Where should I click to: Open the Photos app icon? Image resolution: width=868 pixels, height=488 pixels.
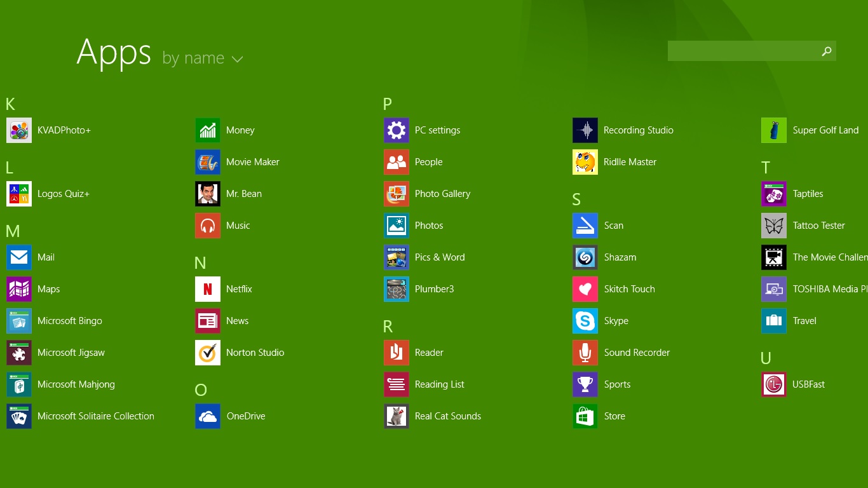397,226
